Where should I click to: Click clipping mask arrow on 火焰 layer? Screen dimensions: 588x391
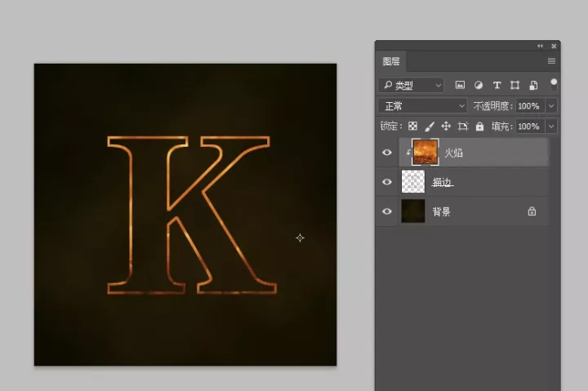point(408,152)
